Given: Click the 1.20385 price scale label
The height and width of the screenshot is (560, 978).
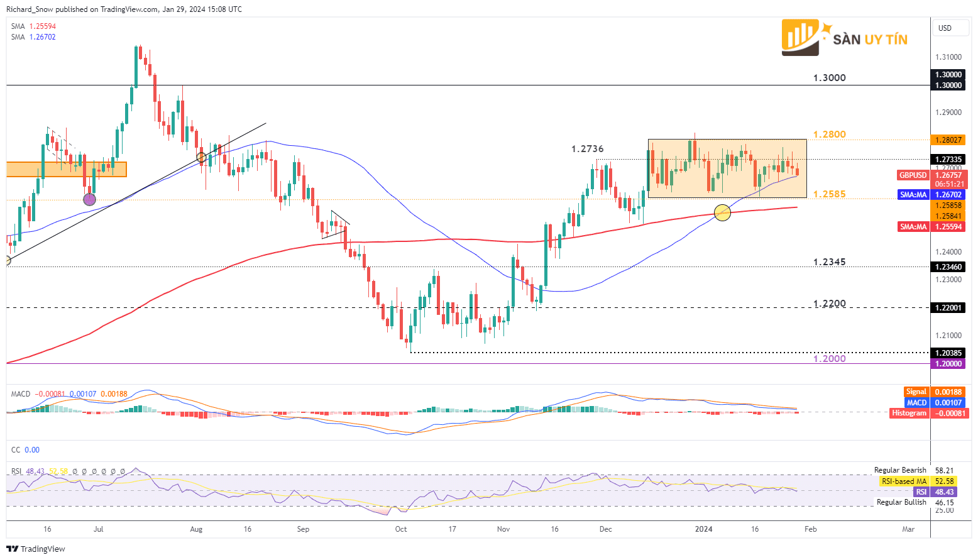Looking at the screenshot, I should pos(948,353).
